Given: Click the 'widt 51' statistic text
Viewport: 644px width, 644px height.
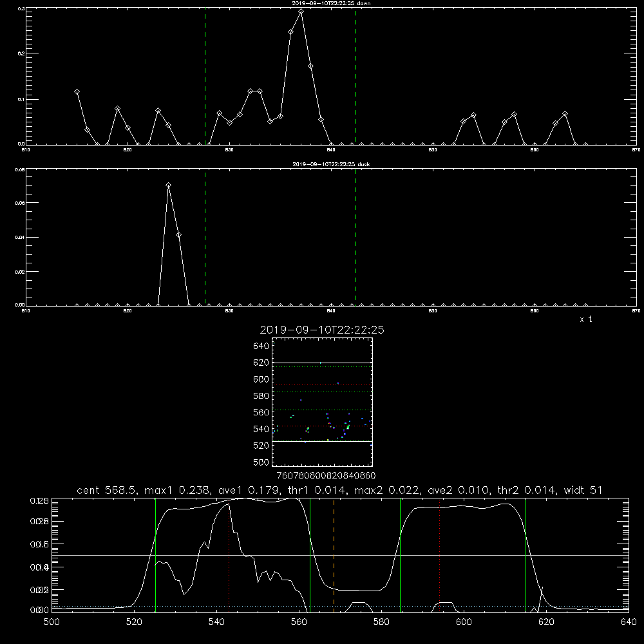Looking at the screenshot, I should point(583,490).
